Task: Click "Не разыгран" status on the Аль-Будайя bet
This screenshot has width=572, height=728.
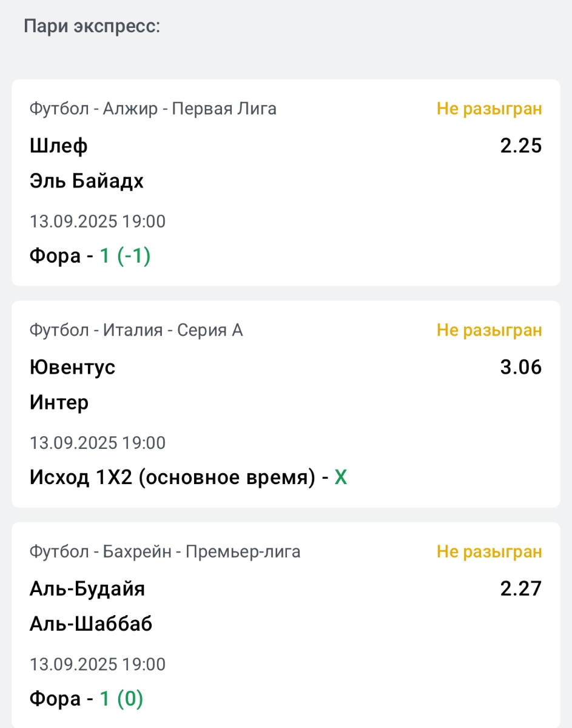Action: [x=489, y=551]
